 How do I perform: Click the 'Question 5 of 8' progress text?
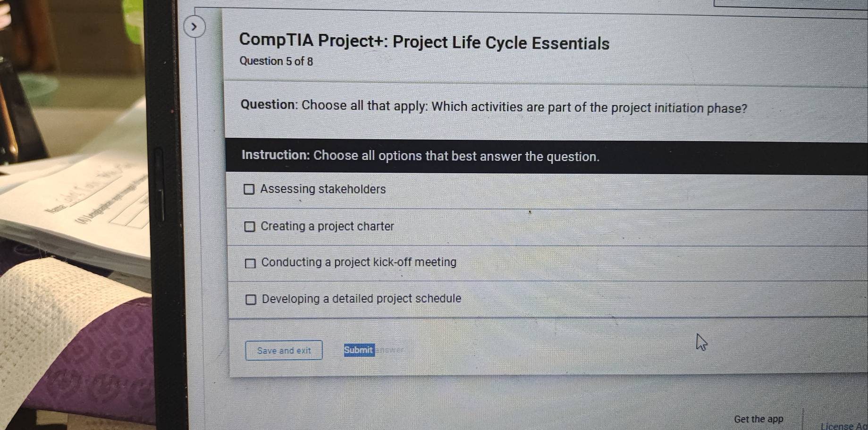click(x=276, y=61)
